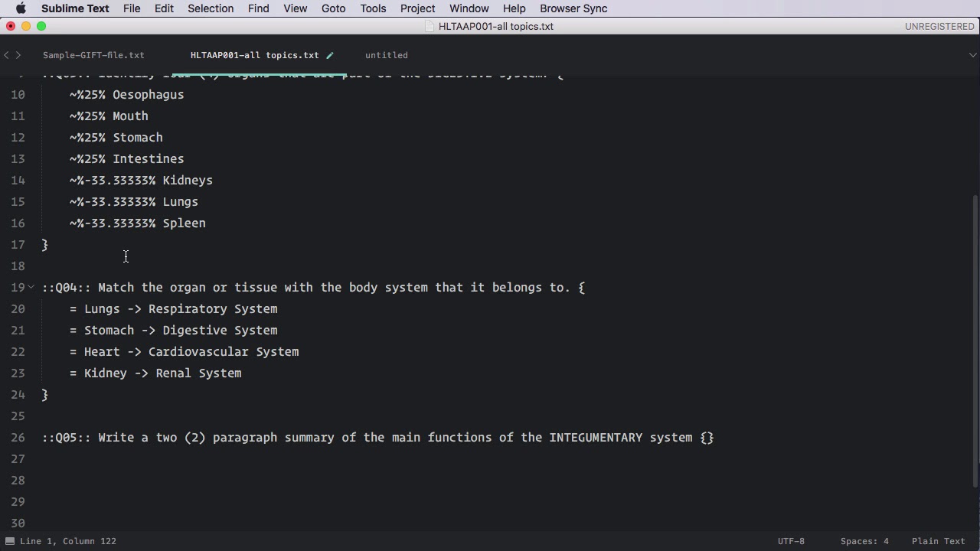Image resolution: width=980 pixels, height=551 pixels.
Task: Select the HLTAAP001-all topics.txt tab
Action: 254,55
